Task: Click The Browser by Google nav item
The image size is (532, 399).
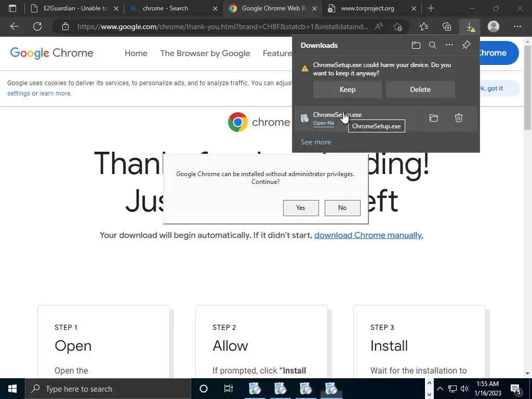Action: coord(205,54)
